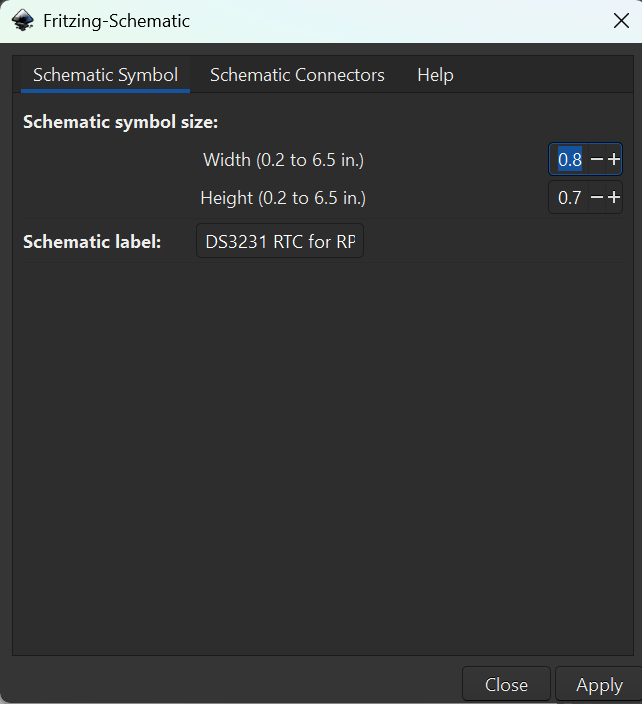The image size is (642, 704).
Task: Click the Schematic label text field
Action: tap(280, 242)
